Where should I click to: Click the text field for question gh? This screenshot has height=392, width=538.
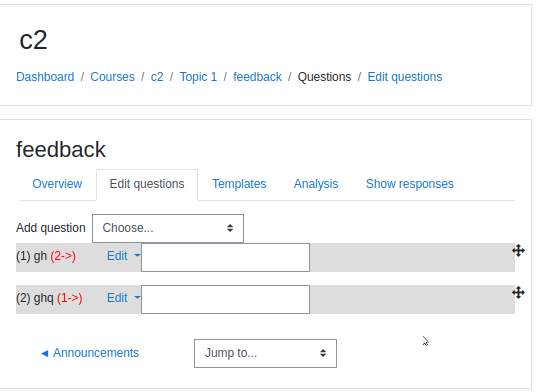coord(225,257)
